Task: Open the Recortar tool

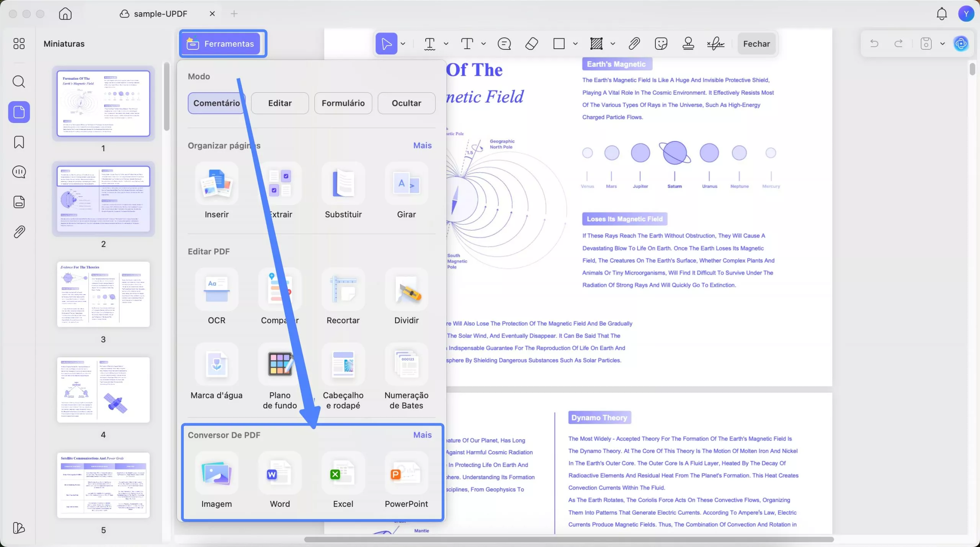Action: [343, 297]
